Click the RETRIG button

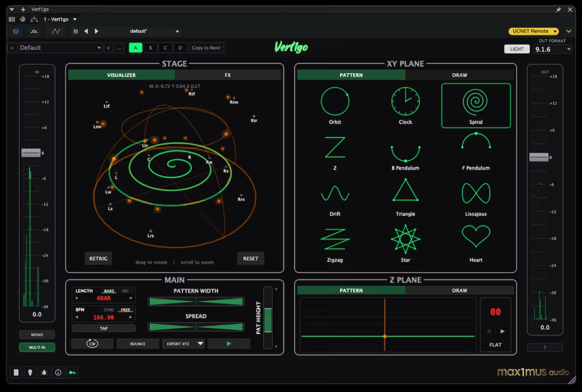98,258
